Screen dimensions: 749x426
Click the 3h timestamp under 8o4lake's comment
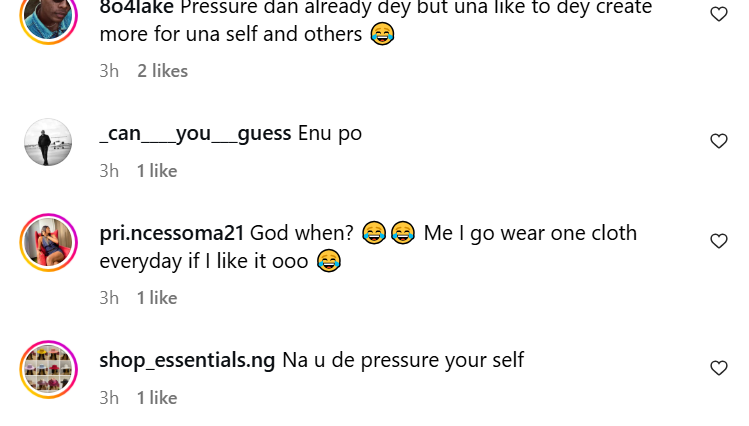coord(109,71)
